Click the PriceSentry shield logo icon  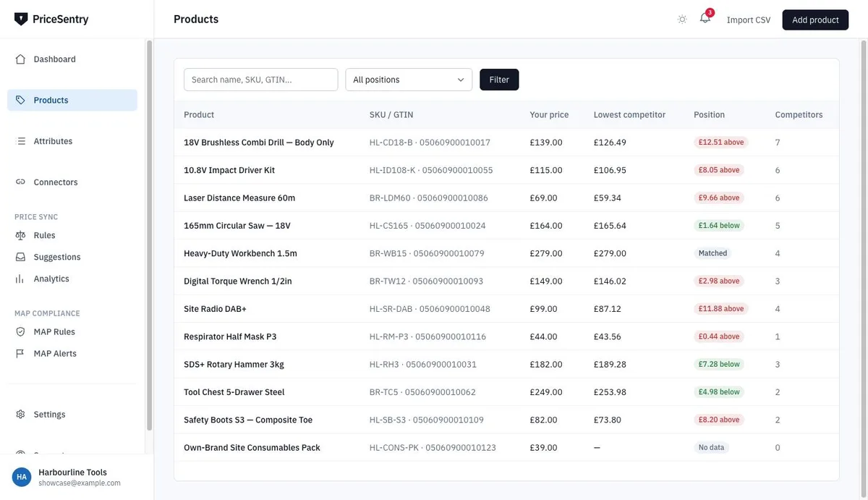21,19
